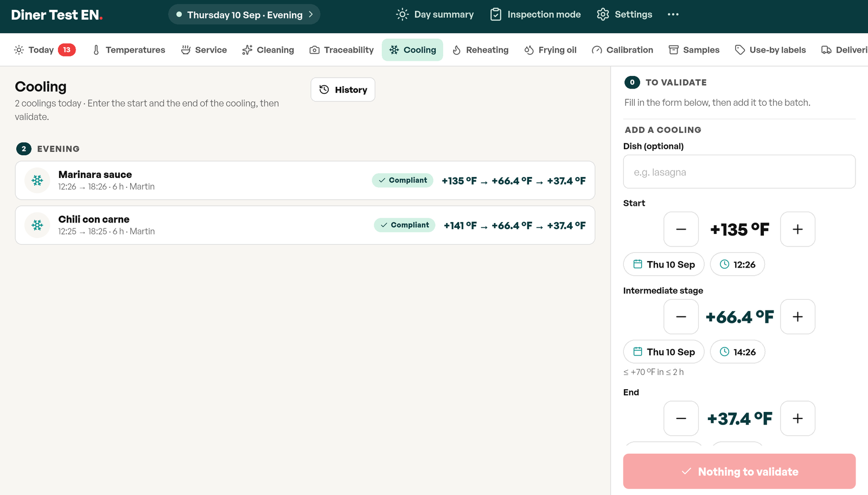Expand the Thursday 10 Sep Evening selector
Screen dimensions: 868x495
[244, 15]
